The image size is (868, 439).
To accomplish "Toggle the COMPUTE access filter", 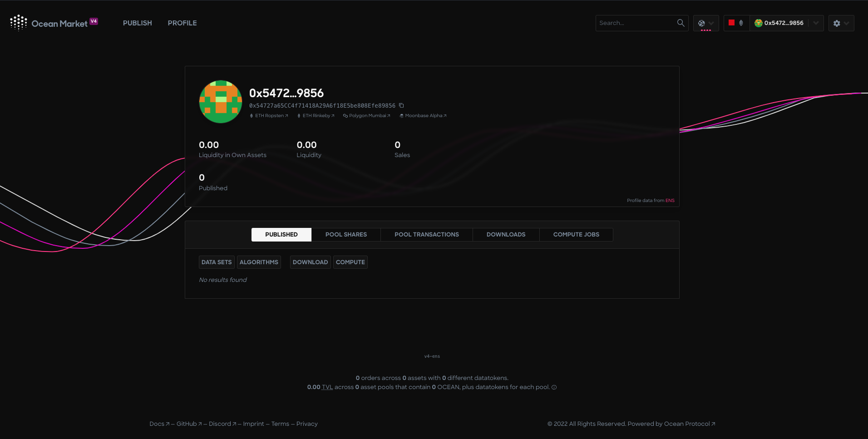I will pyautogui.click(x=350, y=262).
